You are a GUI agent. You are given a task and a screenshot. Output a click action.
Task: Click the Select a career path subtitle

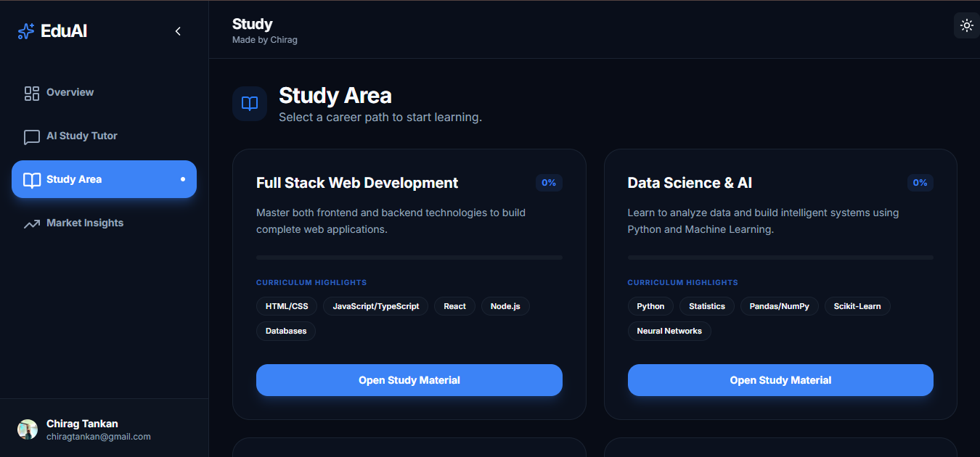[x=380, y=117]
